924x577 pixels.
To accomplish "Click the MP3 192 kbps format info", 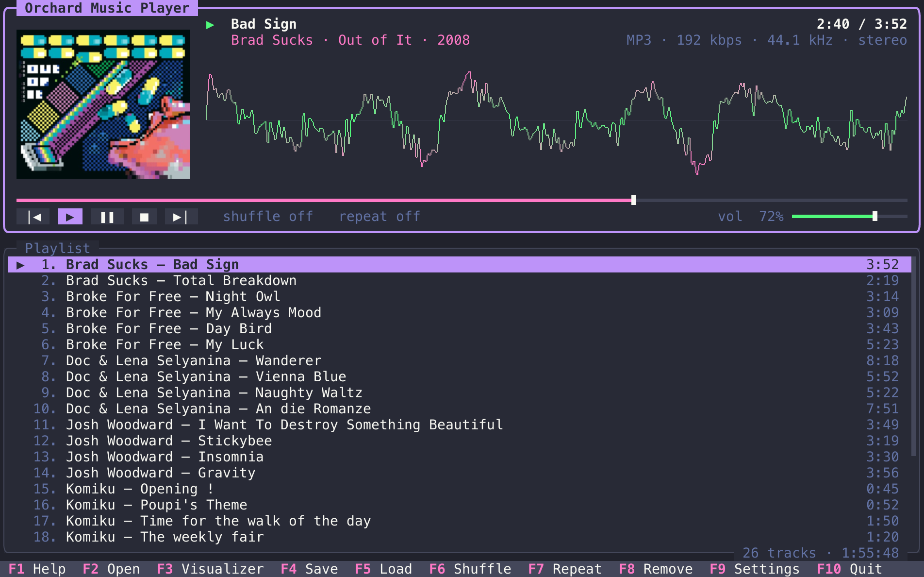I will [767, 40].
